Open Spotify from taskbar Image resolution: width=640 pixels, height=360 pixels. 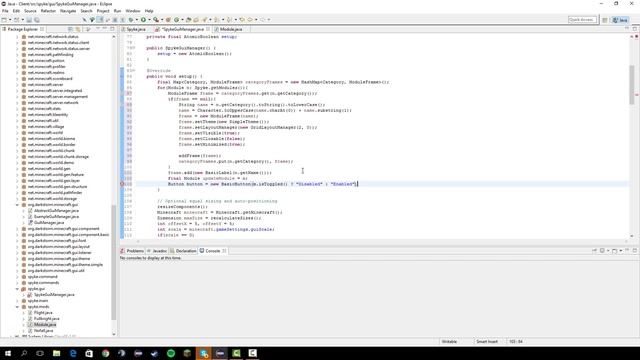(x=171, y=353)
